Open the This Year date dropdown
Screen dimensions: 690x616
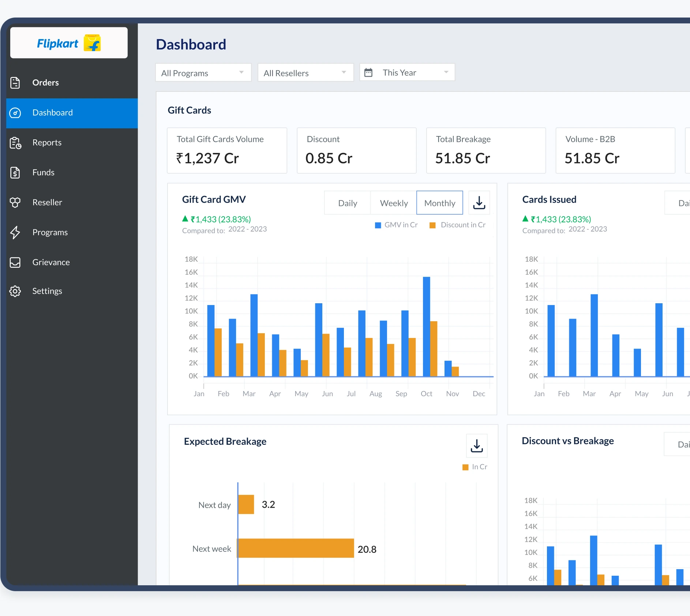407,72
